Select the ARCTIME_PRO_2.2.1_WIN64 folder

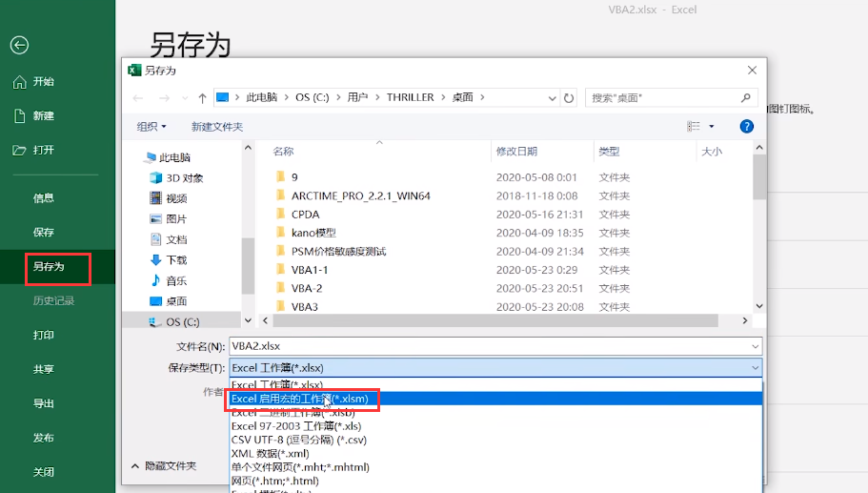pos(361,195)
